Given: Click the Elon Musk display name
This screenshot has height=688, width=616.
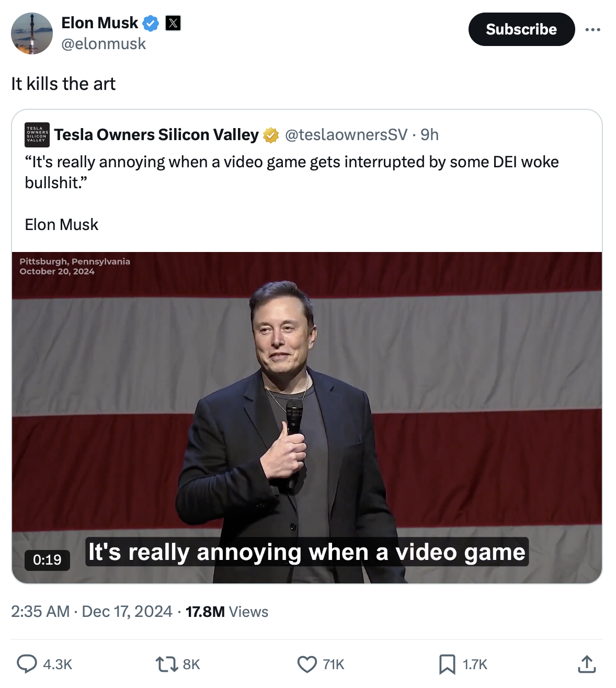Looking at the screenshot, I should pos(99,23).
